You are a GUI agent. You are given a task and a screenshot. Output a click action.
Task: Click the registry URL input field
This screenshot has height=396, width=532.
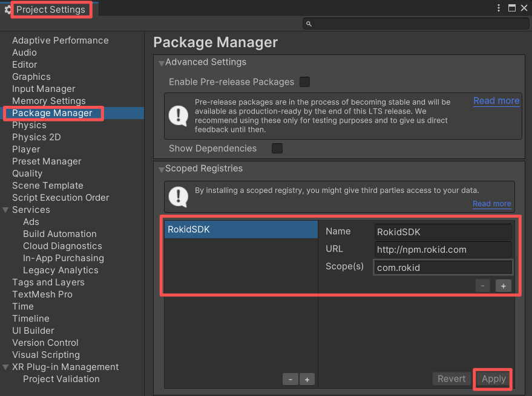(x=442, y=250)
